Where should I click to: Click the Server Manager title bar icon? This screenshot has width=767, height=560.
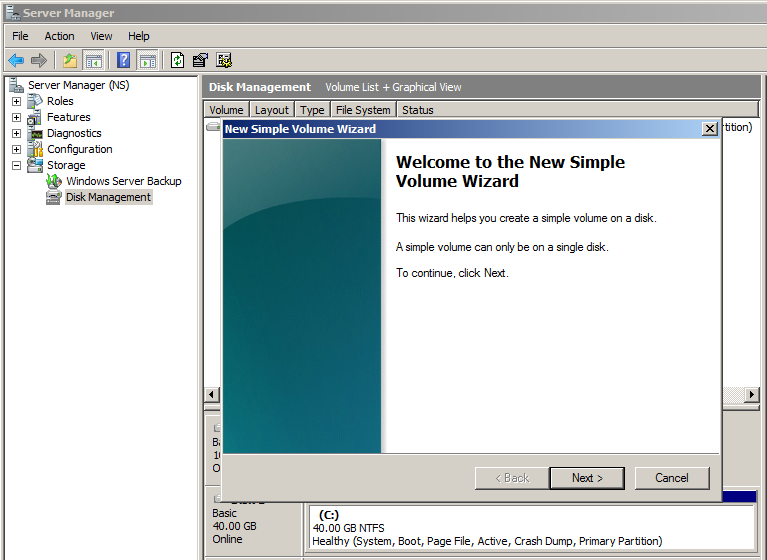(x=13, y=12)
